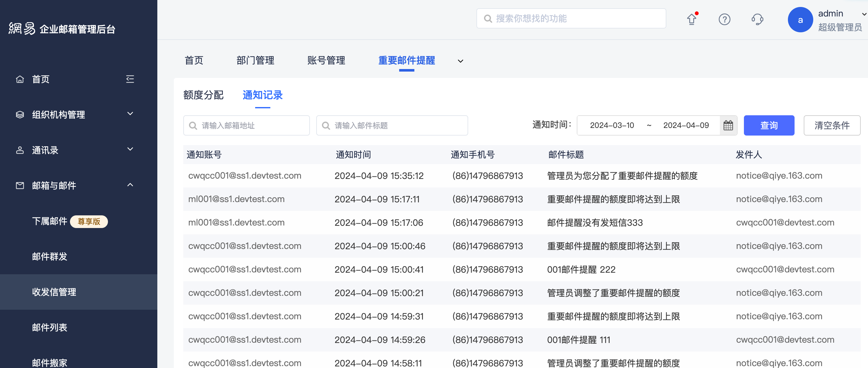
Task: Open the admin account dropdown arrow
Action: point(864,14)
